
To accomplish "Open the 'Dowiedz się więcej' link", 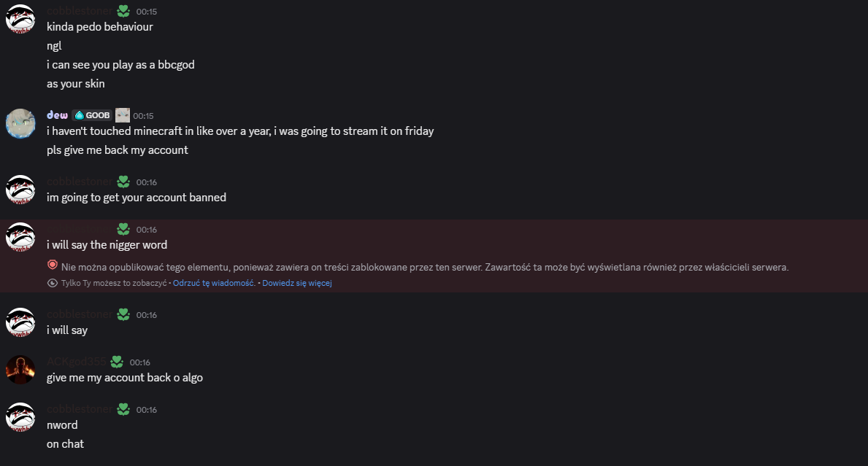I will 297,283.
